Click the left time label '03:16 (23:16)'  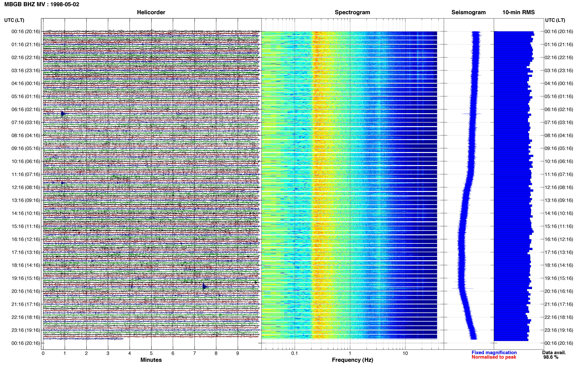(x=26, y=71)
